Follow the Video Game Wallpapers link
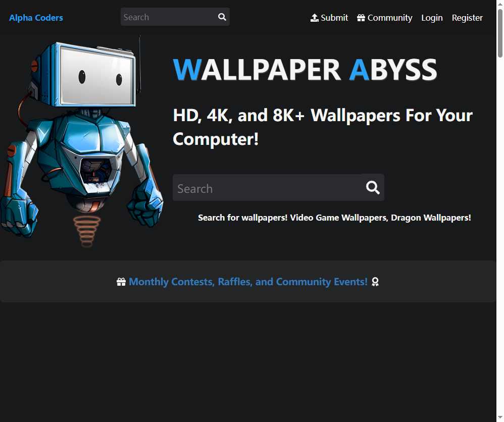The width and height of the screenshot is (504, 422). click(x=338, y=218)
